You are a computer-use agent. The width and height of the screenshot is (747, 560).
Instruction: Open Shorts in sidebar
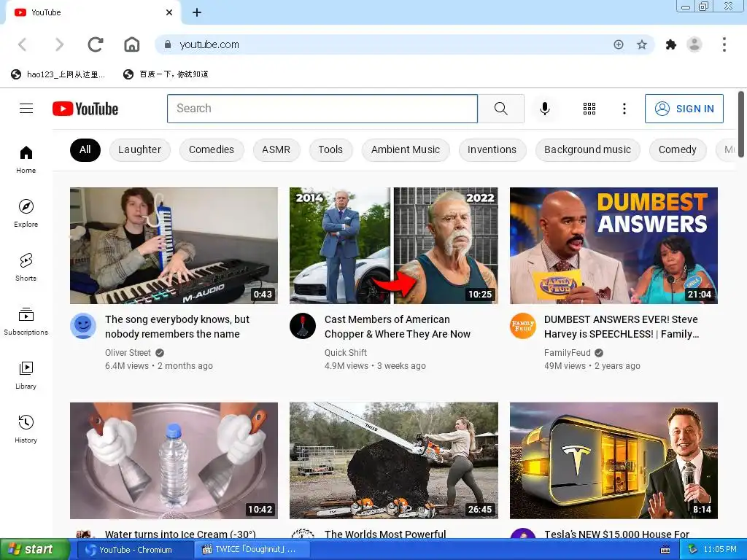tap(26, 267)
